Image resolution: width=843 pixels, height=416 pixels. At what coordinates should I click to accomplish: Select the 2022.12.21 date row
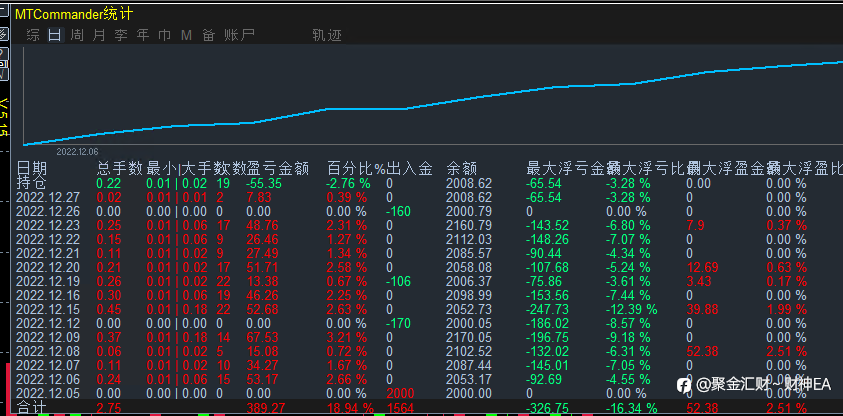(x=48, y=253)
